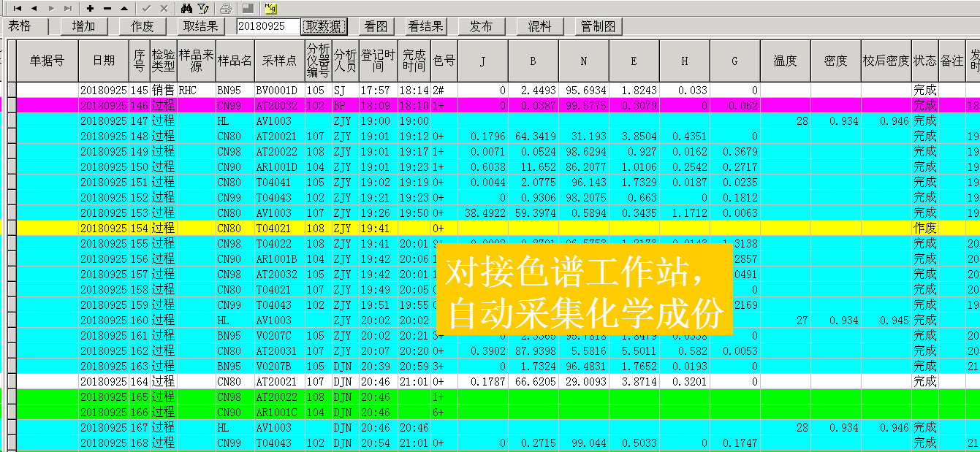Screen dimensions: 980x452
Task: Open 看图 chart view
Action: 376,27
